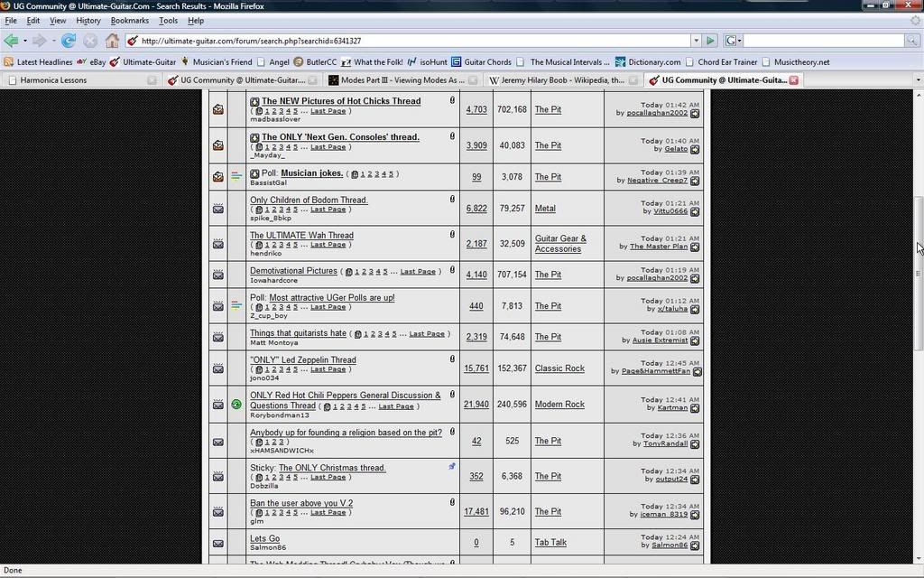Open the History menu
Viewport: 924px width, 578px height.
[x=88, y=21]
